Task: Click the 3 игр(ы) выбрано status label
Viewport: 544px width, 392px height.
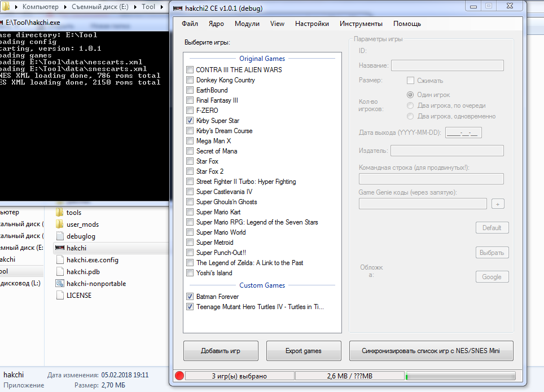Action: tap(240, 376)
